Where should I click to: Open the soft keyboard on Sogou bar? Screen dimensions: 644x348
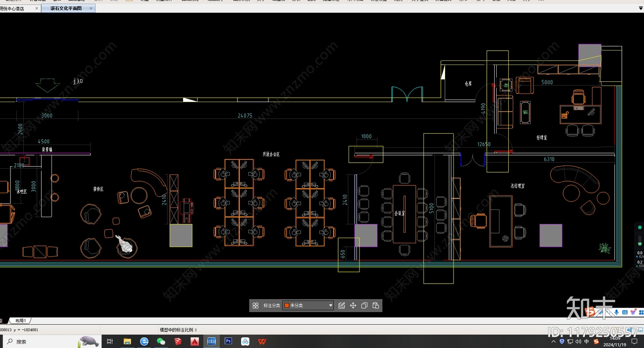[625, 312]
